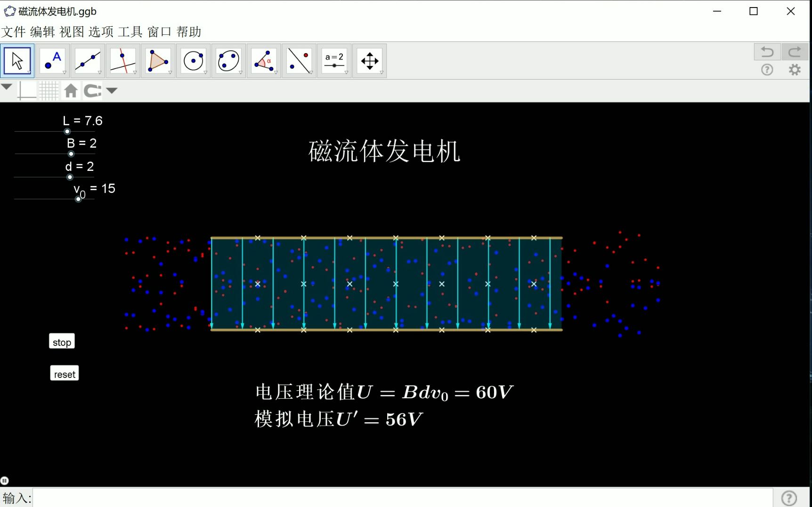Collapse the style bar triangle

click(7, 87)
